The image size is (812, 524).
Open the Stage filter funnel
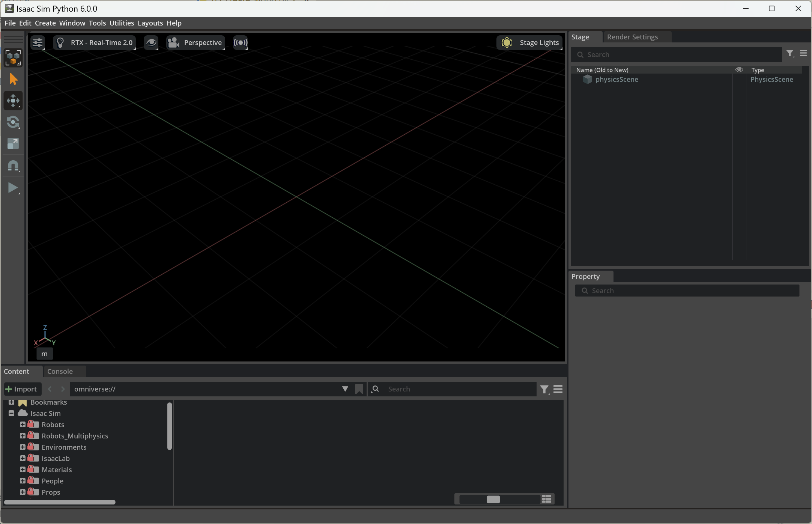(x=790, y=54)
